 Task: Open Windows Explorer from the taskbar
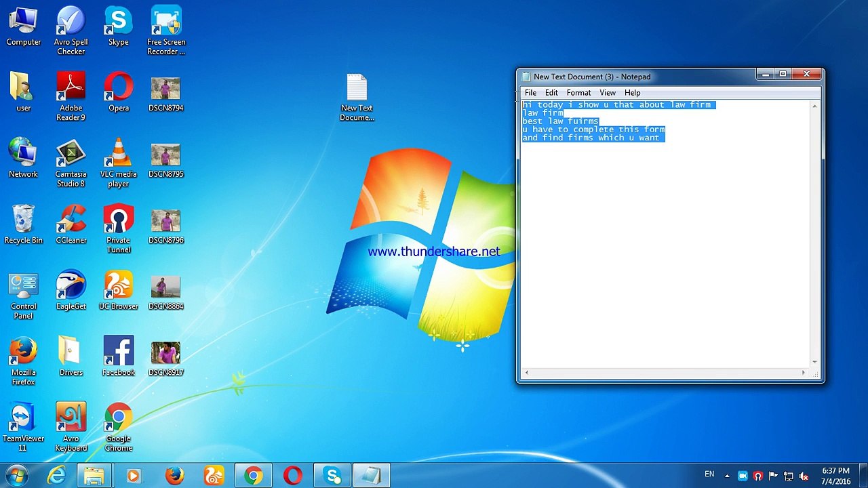[x=94, y=476]
